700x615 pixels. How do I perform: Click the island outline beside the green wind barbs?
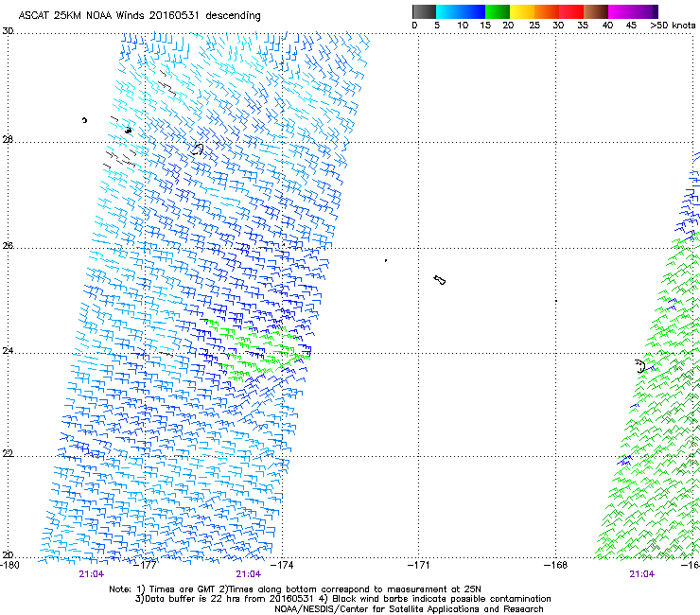point(640,366)
